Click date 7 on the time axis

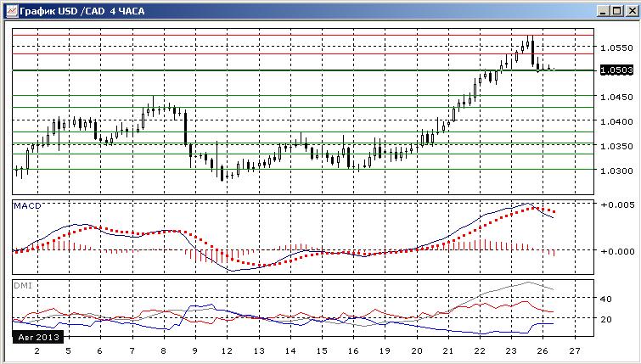tap(132, 351)
